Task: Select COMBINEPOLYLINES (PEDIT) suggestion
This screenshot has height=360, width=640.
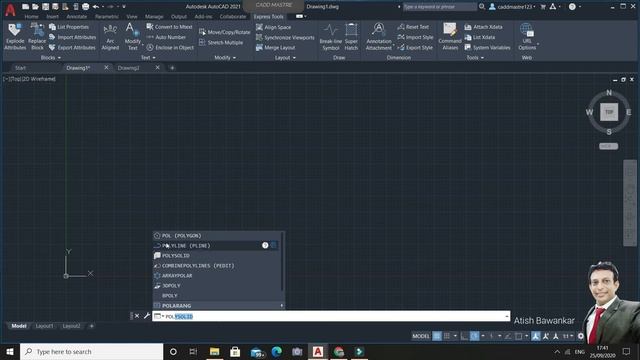Action: tap(218, 266)
